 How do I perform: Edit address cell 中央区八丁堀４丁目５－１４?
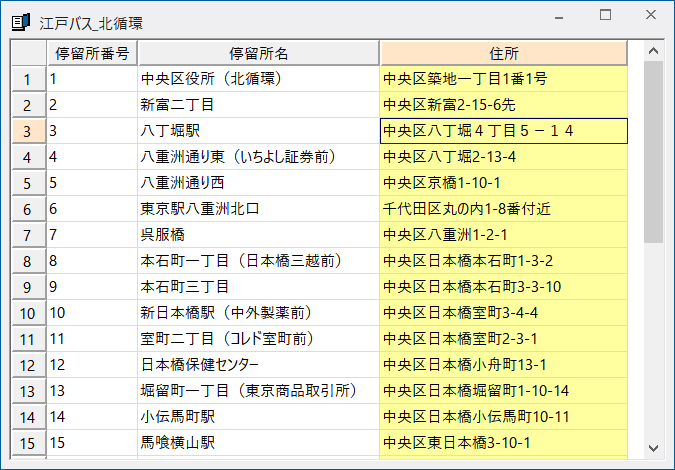tap(503, 130)
